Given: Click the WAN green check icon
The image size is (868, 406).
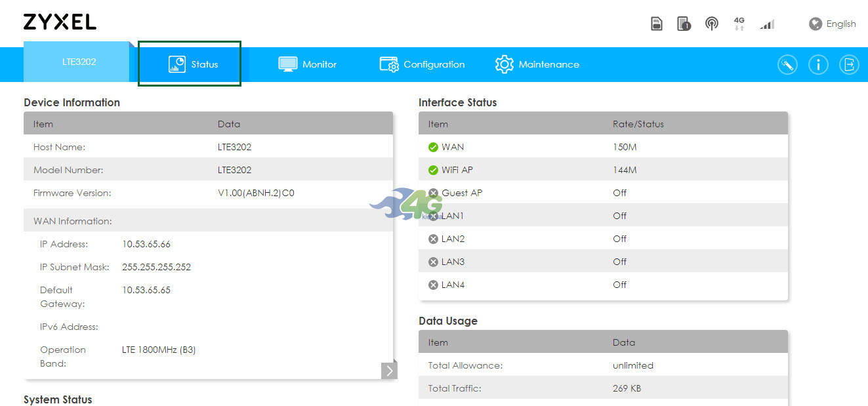Looking at the screenshot, I should tap(433, 148).
